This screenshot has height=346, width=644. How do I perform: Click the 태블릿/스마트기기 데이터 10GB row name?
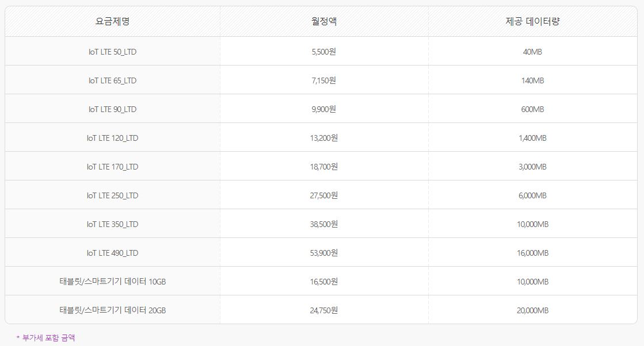[112, 282]
